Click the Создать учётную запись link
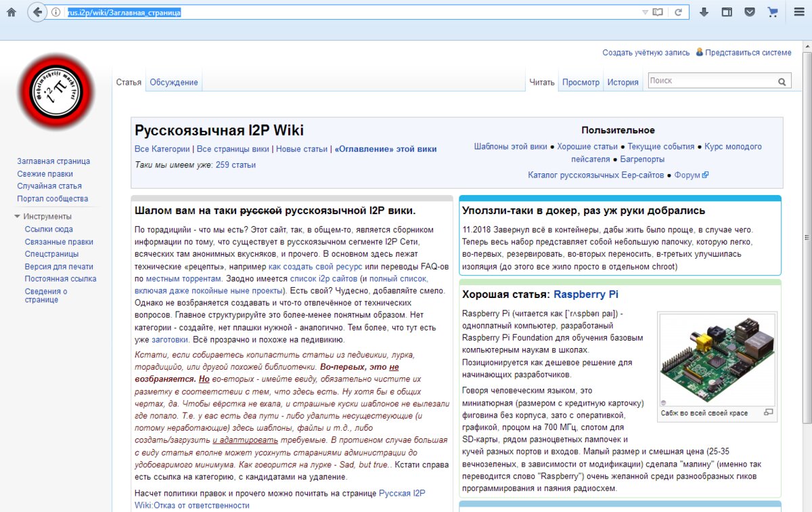812x512 pixels. pos(646,53)
